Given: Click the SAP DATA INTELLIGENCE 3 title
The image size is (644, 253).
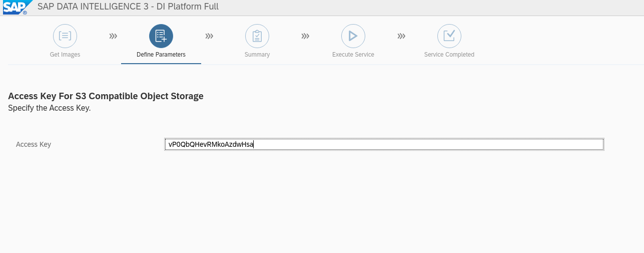Looking at the screenshot, I should pyautogui.click(x=128, y=7).
